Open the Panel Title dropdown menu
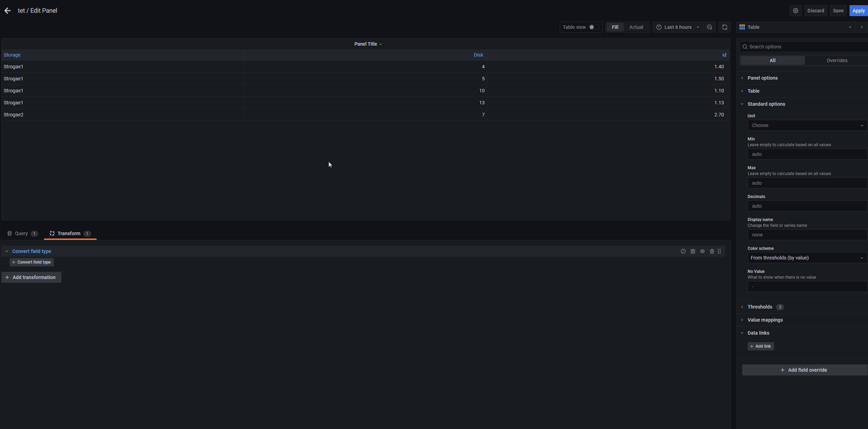 point(368,44)
